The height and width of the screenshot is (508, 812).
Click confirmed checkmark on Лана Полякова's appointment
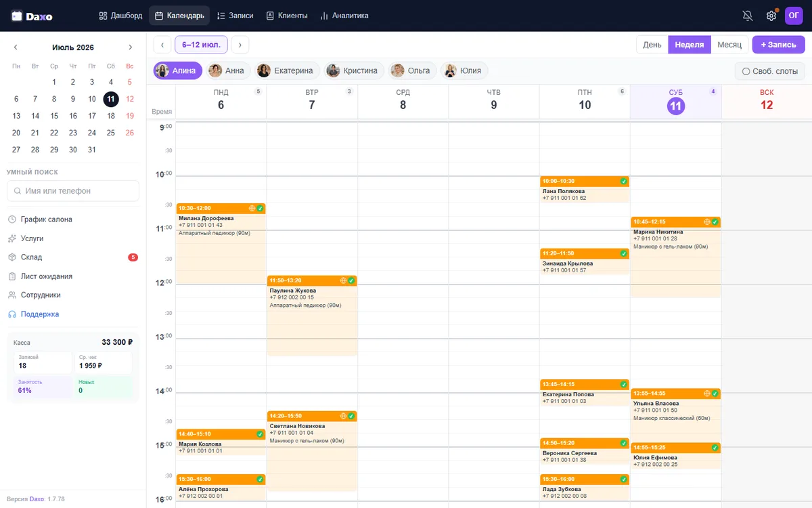tap(624, 182)
